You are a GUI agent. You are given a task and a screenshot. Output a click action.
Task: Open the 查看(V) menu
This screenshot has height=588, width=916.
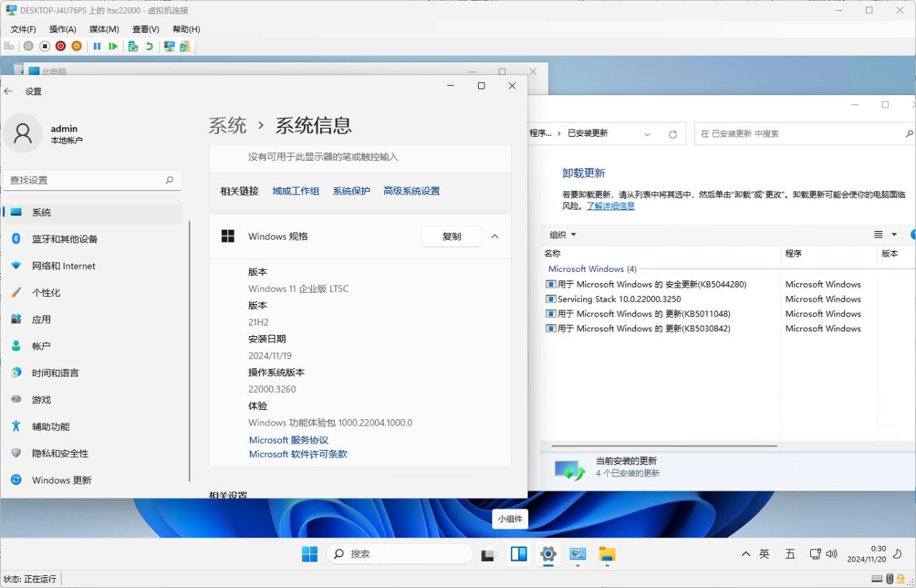pyautogui.click(x=145, y=29)
